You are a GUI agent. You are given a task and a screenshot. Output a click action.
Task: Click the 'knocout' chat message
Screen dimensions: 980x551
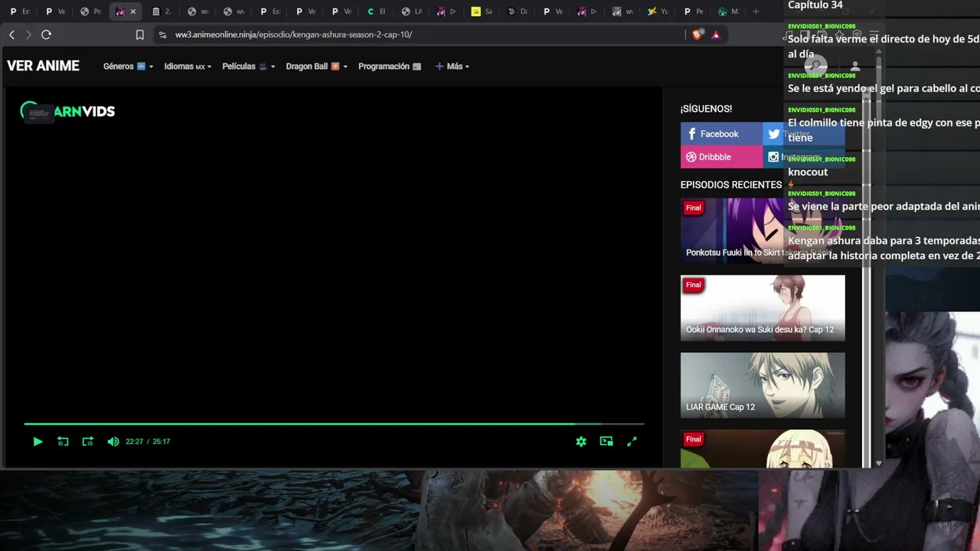coord(808,172)
